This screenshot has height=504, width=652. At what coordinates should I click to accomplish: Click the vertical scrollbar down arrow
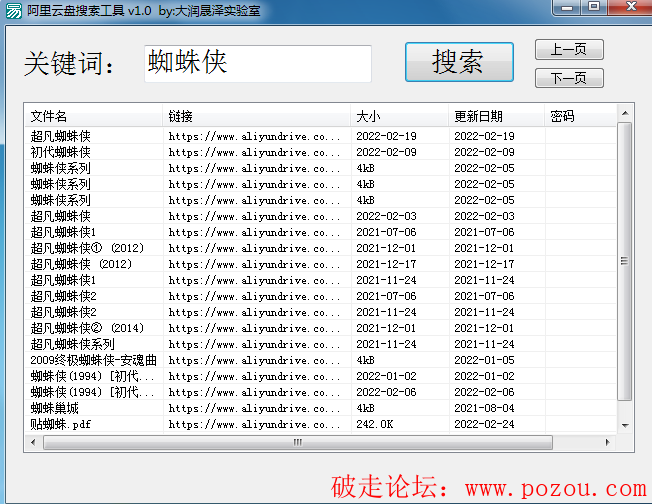[625, 425]
